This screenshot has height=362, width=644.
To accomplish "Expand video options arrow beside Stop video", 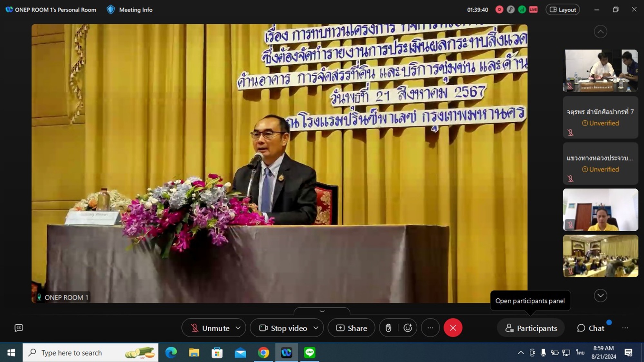I will [x=316, y=328].
